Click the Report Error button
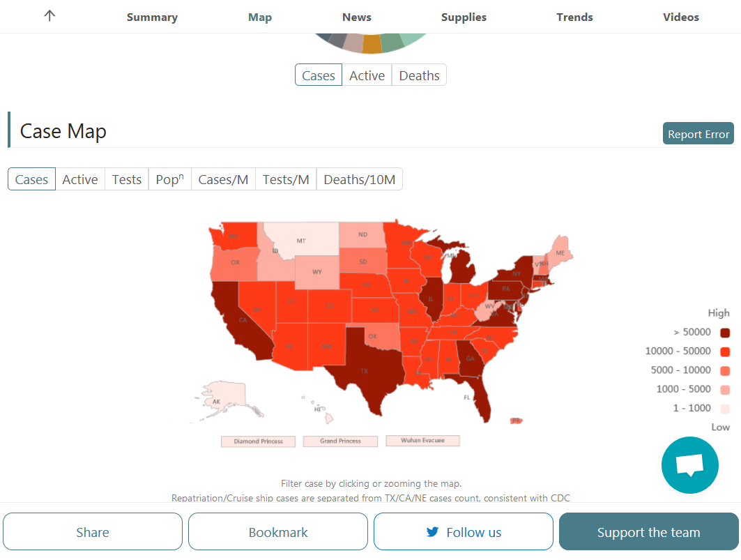Viewport: 741px width, 560px height. coord(698,134)
